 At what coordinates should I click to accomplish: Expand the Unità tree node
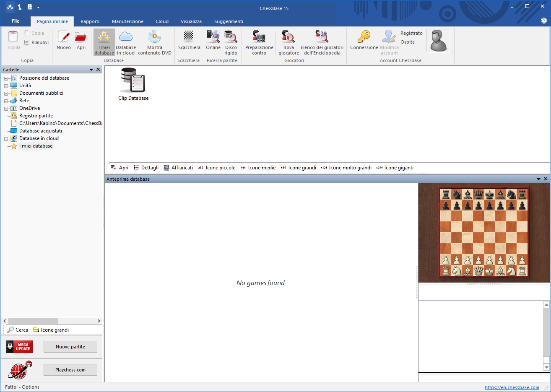[x=6, y=86]
